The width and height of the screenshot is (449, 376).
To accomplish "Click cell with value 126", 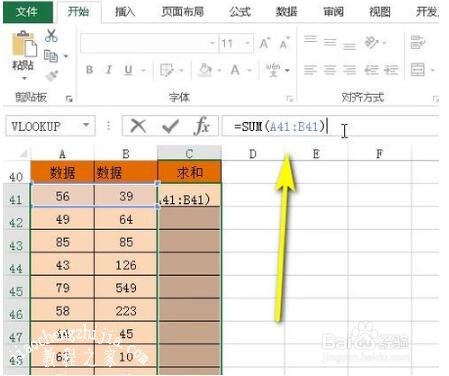I will (x=126, y=264).
